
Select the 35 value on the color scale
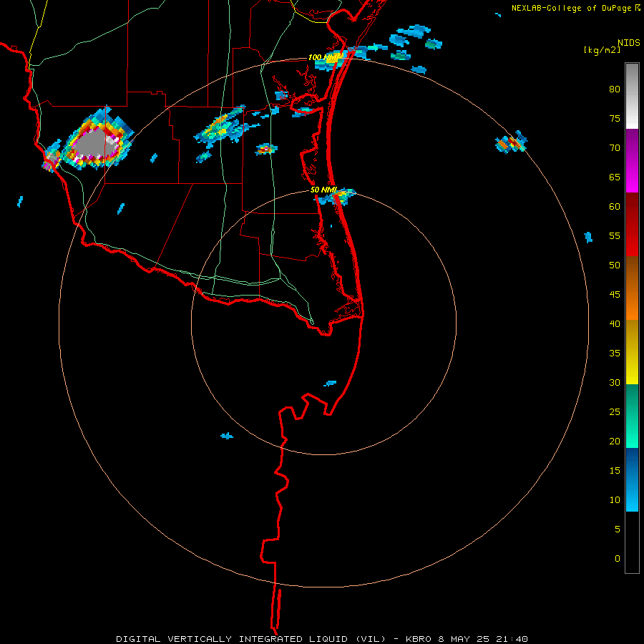(615, 353)
